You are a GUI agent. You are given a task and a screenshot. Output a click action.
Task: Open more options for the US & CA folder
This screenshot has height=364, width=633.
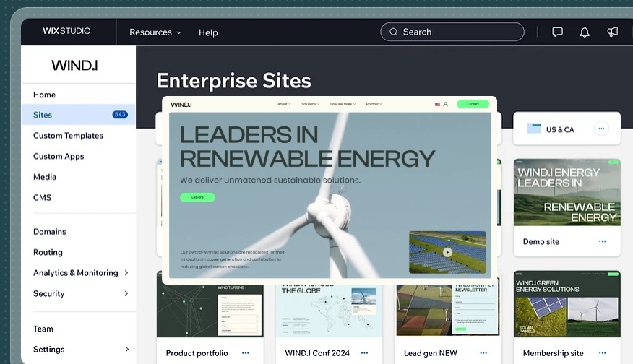tap(601, 129)
